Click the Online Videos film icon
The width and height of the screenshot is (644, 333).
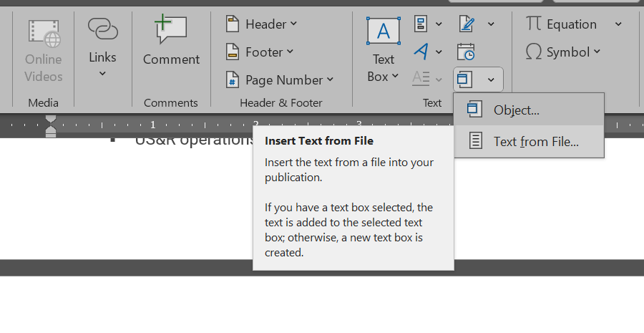point(44,34)
